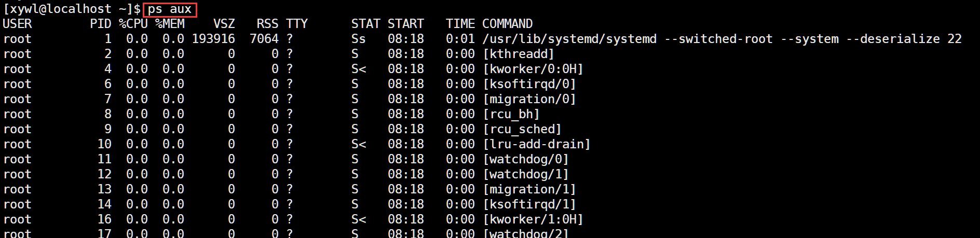Click the [kthreadd] process name

(519, 54)
